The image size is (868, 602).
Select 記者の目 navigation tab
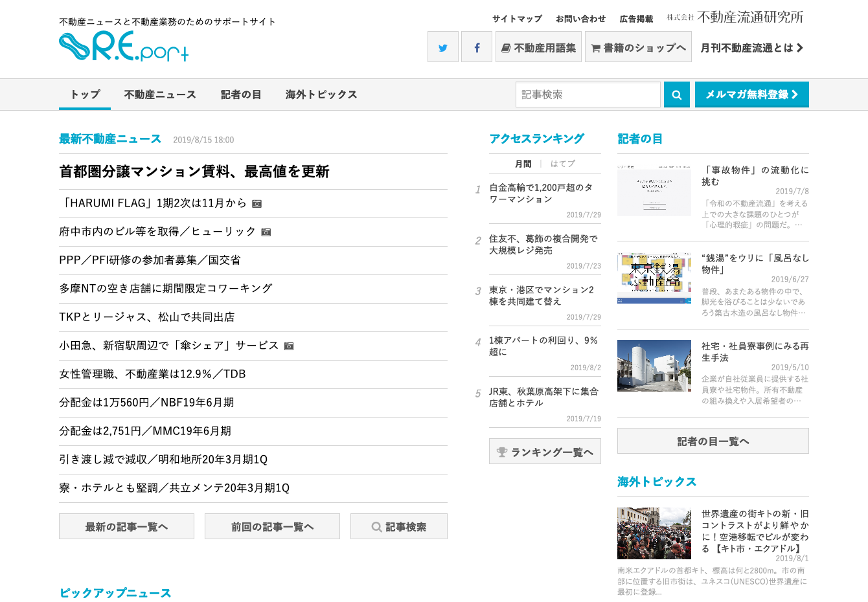pyautogui.click(x=241, y=95)
